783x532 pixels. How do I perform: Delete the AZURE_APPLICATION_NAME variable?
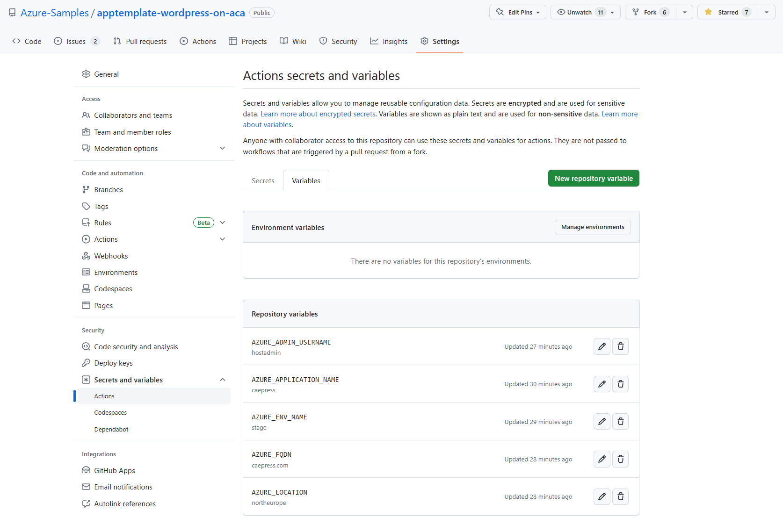(620, 384)
